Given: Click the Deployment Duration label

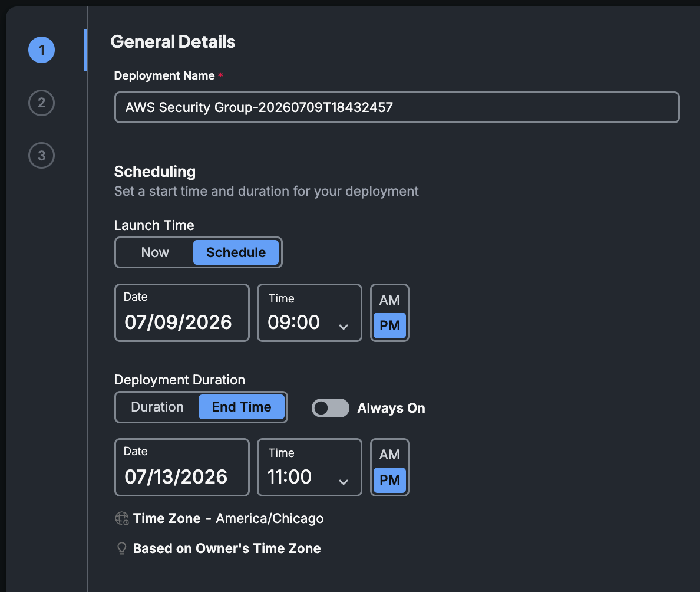Looking at the screenshot, I should coord(180,380).
